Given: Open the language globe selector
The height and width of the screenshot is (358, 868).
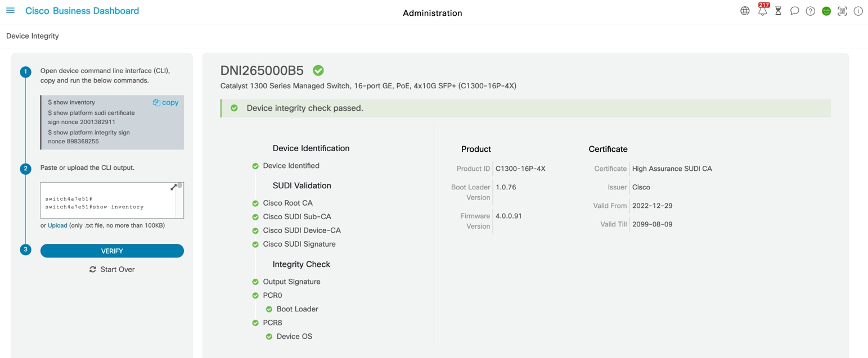Looking at the screenshot, I should coord(744,11).
